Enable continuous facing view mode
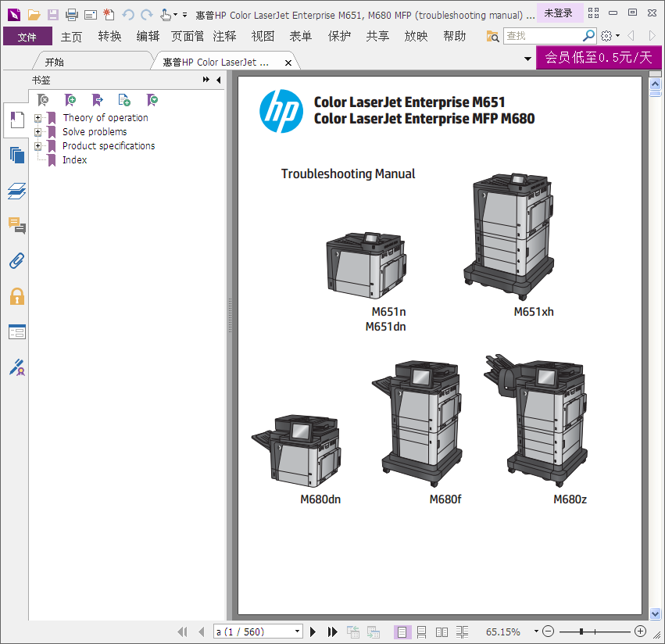The width and height of the screenshot is (665, 644). click(463, 632)
